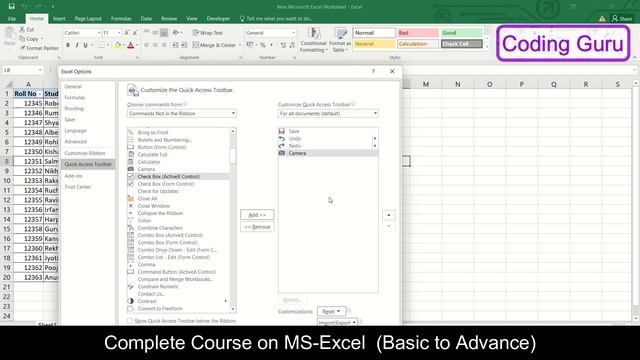The width and height of the screenshot is (640, 360).
Task: Click the Share button
Action: pyautogui.click(x=622, y=18)
